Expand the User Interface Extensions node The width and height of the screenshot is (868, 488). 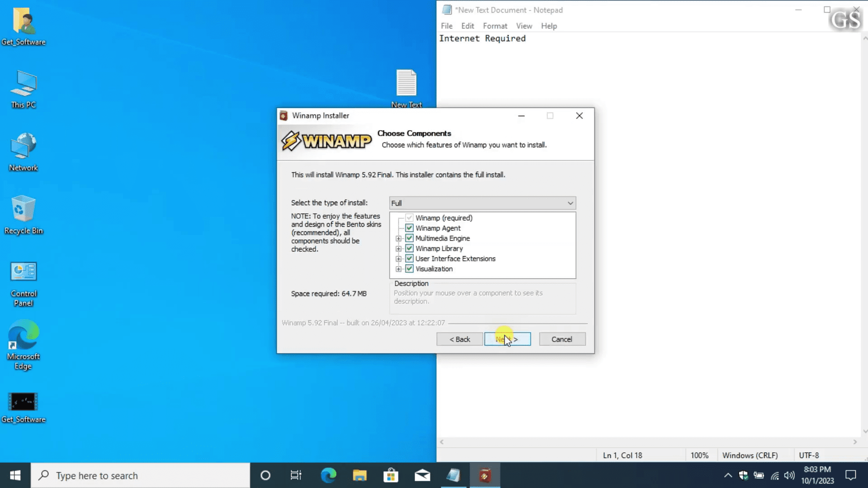point(398,259)
